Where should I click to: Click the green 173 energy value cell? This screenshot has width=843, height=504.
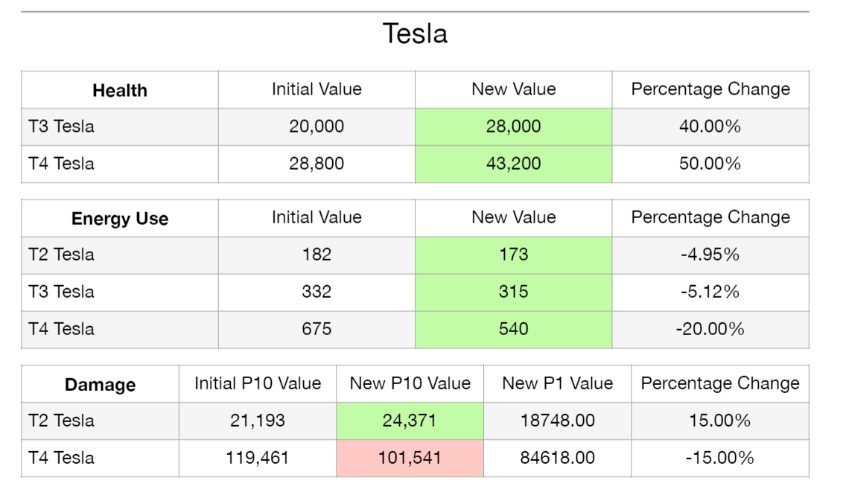tap(513, 255)
